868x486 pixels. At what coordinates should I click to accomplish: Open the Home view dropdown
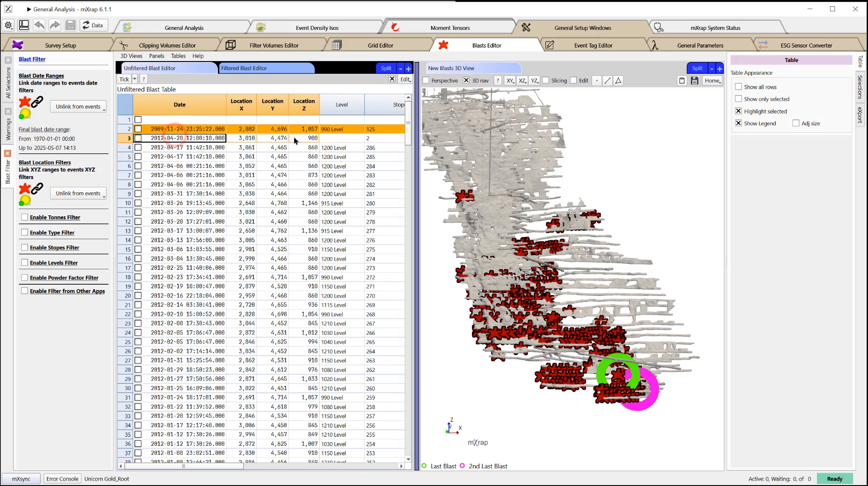coord(712,81)
